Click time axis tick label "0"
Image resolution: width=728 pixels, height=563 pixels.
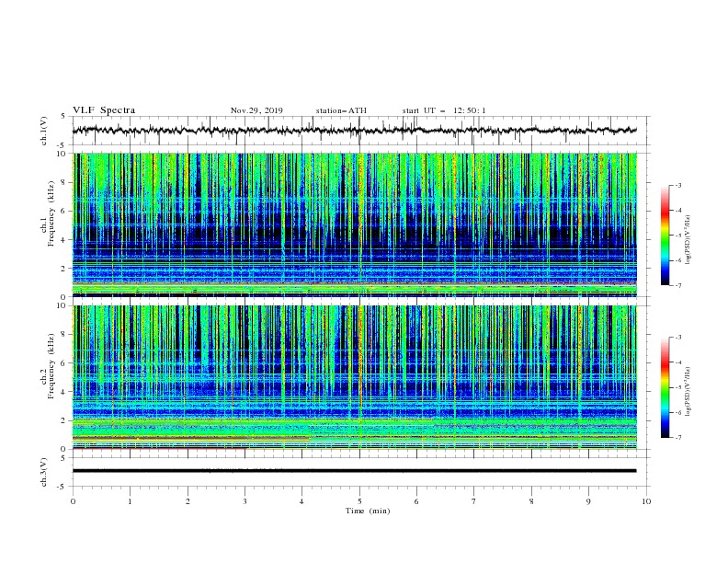point(73,501)
